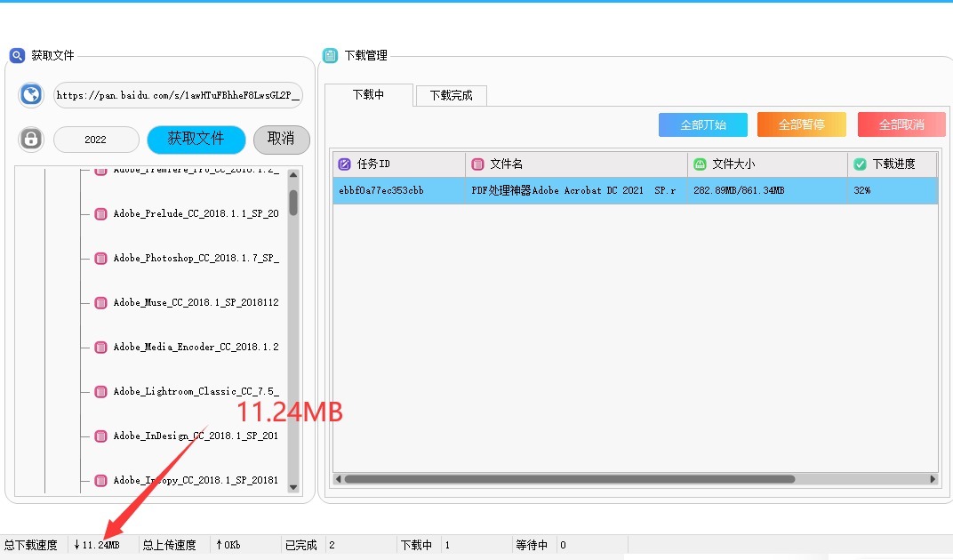Click the green checkmark icon in 下载进度 header

[860, 164]
